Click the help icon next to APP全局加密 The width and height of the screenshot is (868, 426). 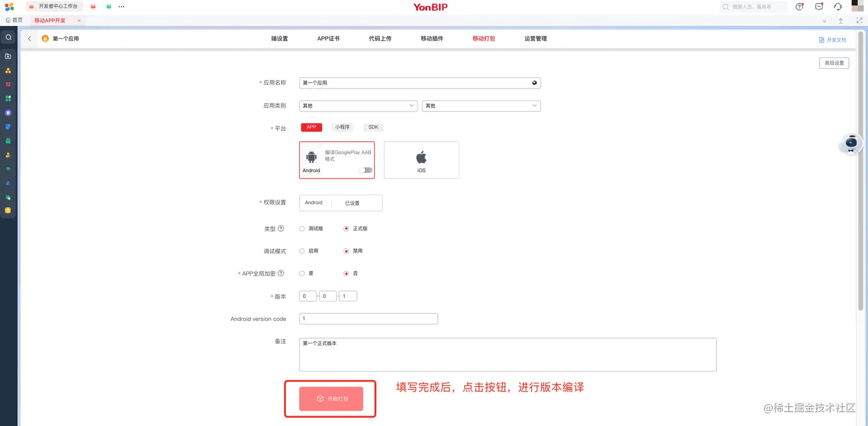[x=281, y=273]
